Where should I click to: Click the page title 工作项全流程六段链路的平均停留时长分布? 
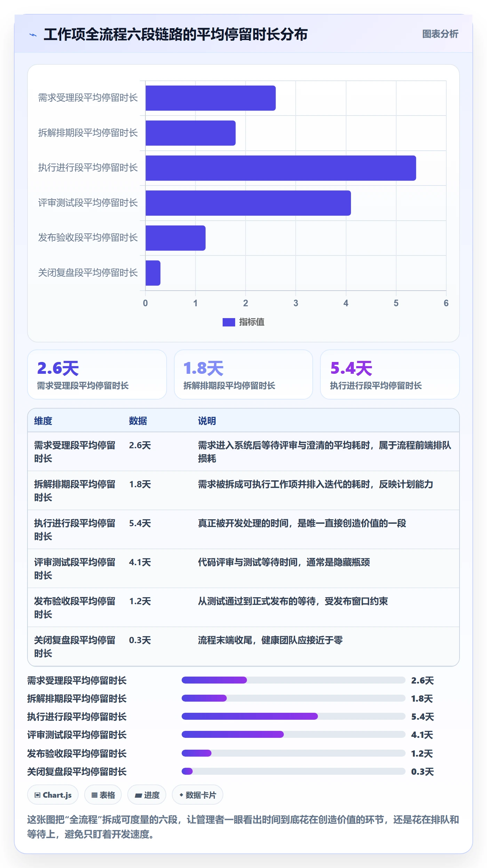pos(176,34)
